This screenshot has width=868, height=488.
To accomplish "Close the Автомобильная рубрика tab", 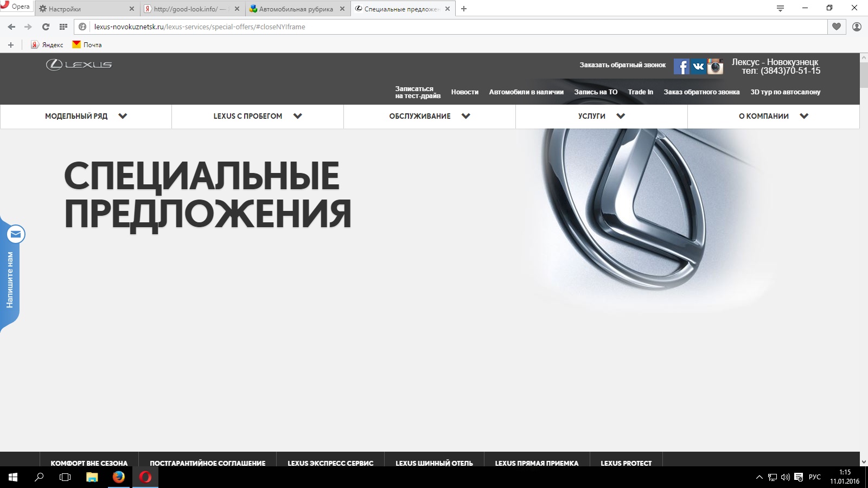I will 342,9.
